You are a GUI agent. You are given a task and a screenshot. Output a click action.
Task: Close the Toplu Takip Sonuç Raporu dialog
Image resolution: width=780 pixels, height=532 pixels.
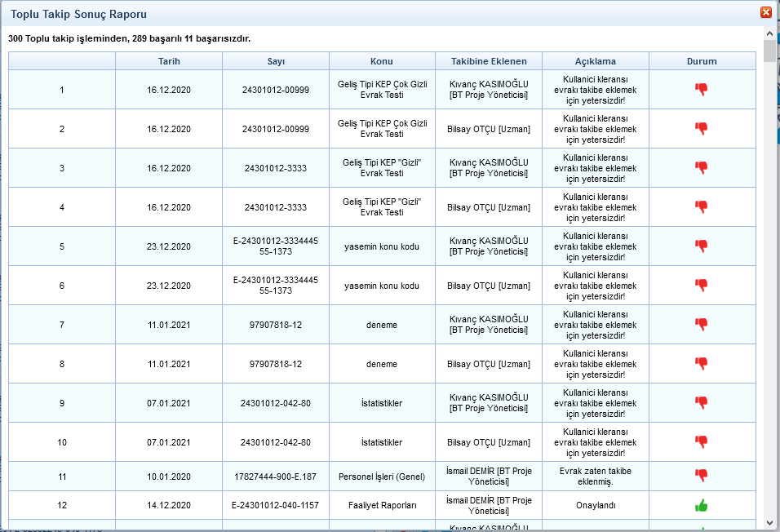tap(765, 12)
